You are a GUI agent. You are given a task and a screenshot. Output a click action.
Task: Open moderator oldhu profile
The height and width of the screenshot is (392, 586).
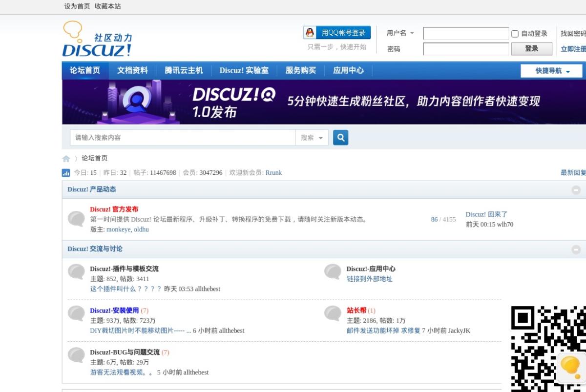(x=141, y=229)
